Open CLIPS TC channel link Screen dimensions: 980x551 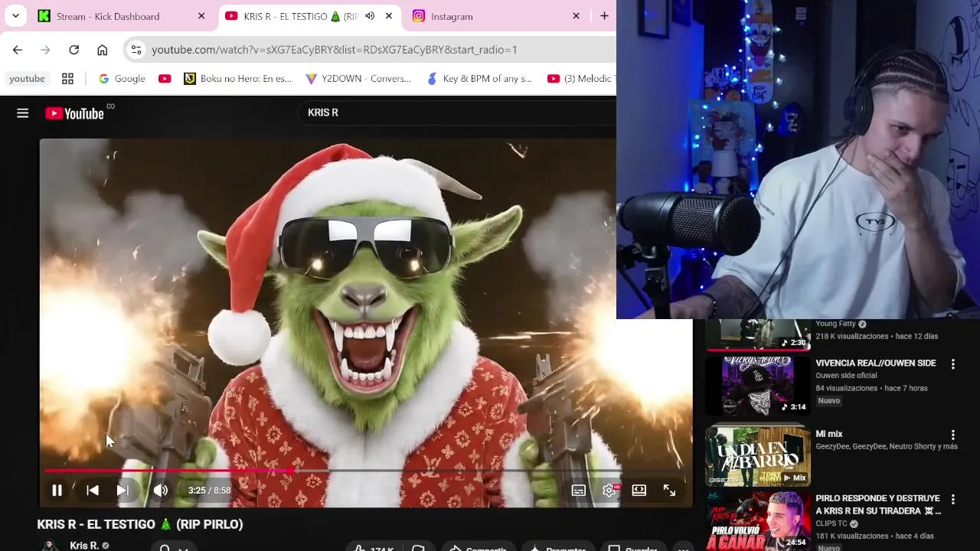click(x=831, y=524)
